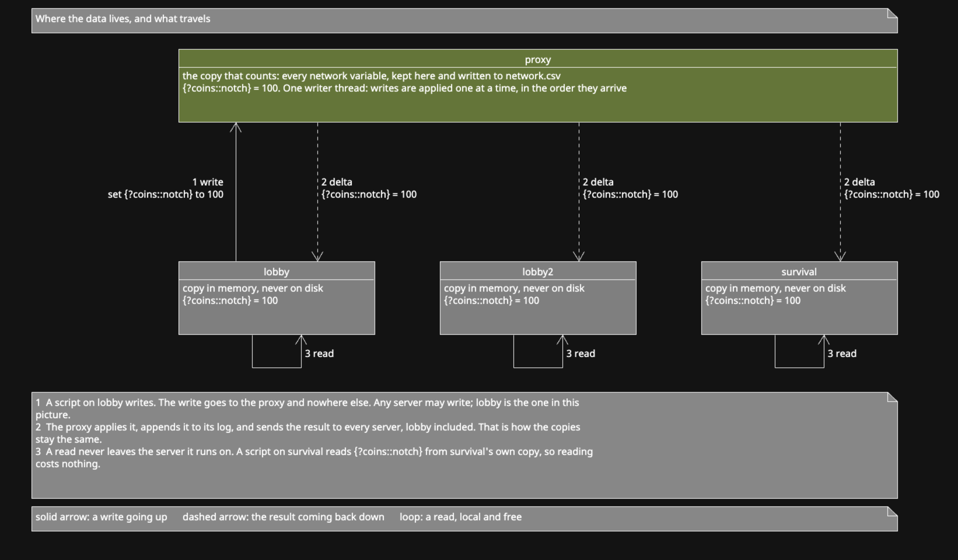Screen dimensions: 958x560
Task: Select the 'lobby2' box title
Action: 538,272
